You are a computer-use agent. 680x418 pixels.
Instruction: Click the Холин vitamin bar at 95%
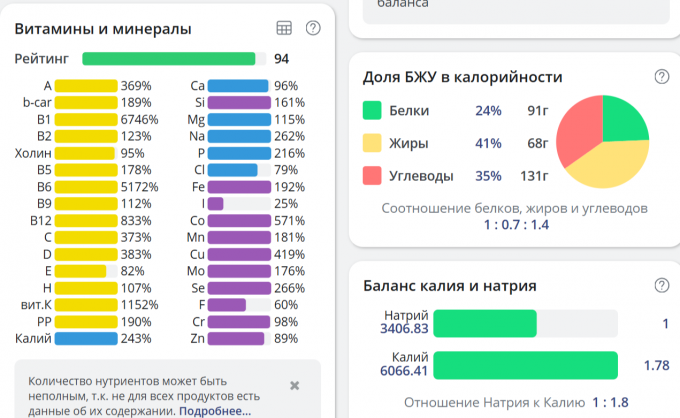[86, 153]
